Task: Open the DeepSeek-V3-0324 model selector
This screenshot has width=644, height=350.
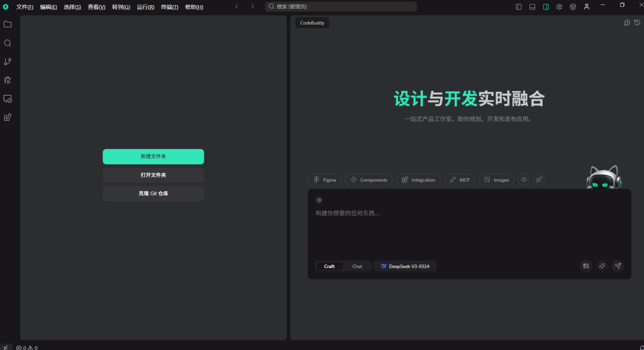Action: coord(405,266)
